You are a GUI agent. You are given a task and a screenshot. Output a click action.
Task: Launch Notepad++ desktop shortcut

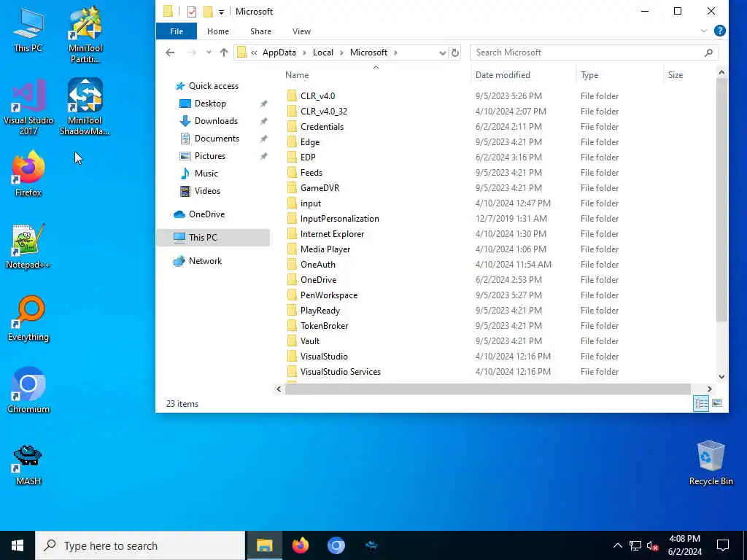(28, 246)
